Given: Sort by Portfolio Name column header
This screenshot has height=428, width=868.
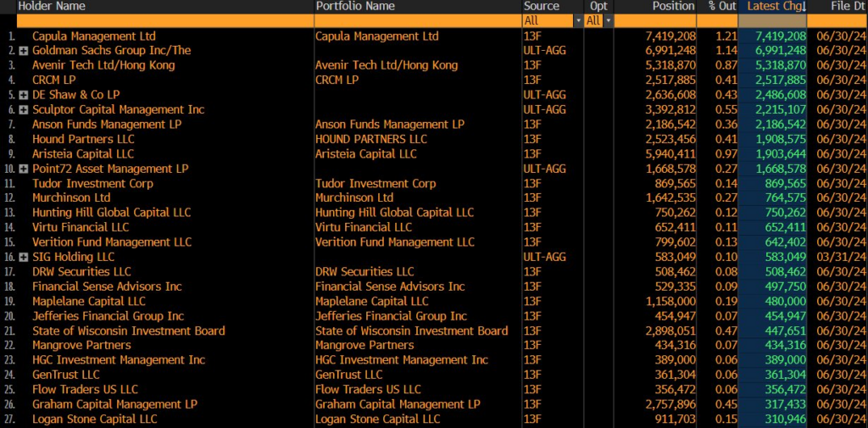Looking at the screenshot, I should click(355, 6).
